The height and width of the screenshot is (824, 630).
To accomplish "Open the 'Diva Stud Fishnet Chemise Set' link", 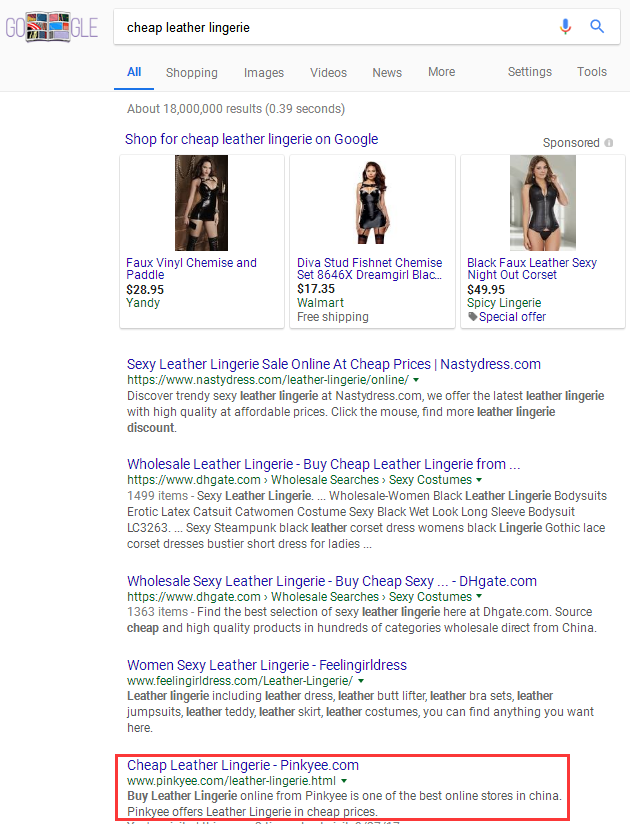I will 369,269.
